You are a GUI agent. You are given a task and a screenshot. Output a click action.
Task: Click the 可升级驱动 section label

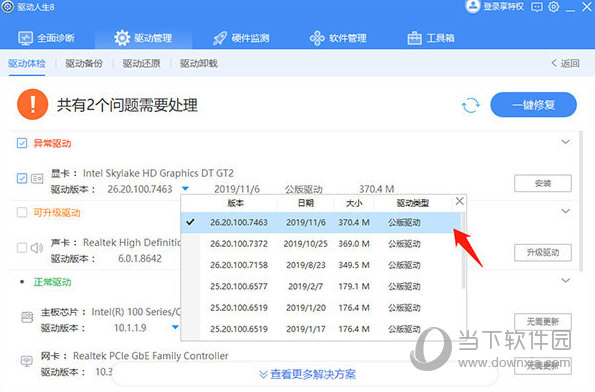coord(57,213)
